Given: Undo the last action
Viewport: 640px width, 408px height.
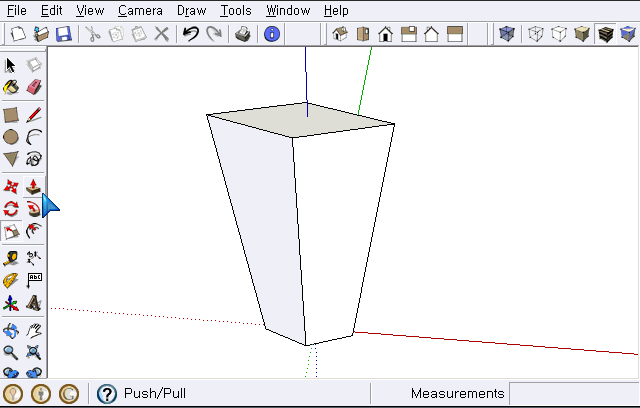Looking at the screenshot, I should [191, 34].
